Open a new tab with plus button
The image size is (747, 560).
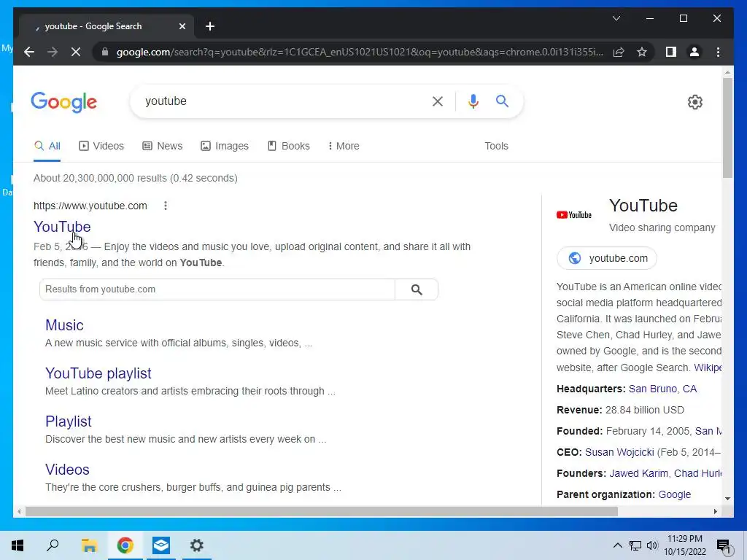point(210,26)
